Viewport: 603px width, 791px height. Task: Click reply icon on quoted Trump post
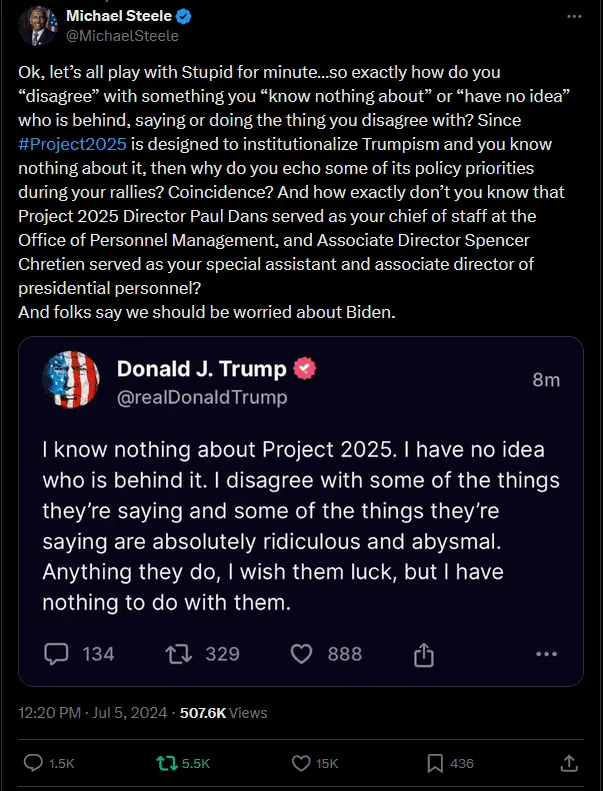[56, 654]
